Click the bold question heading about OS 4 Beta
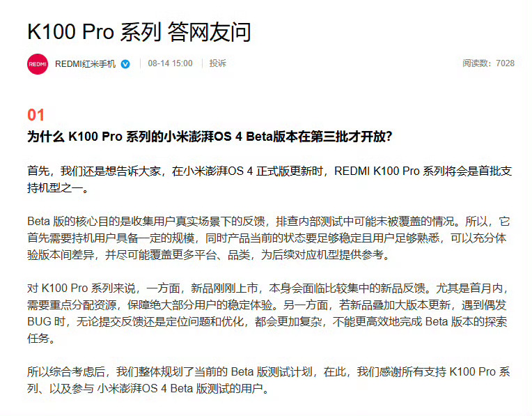532x416 pixels. (210, 137)
